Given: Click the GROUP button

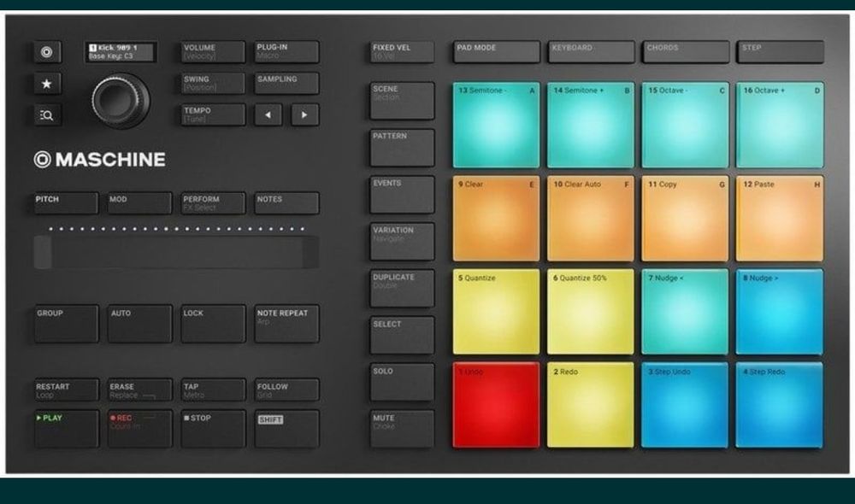Looking at the screenshot, I should point(66,325).
